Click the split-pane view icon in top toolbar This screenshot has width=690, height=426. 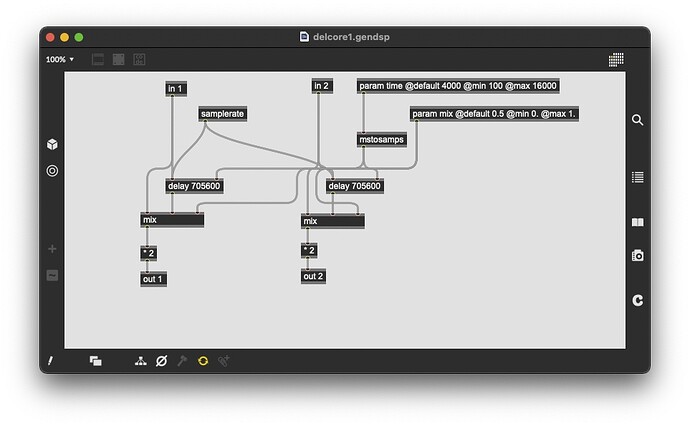pos(118,59)
